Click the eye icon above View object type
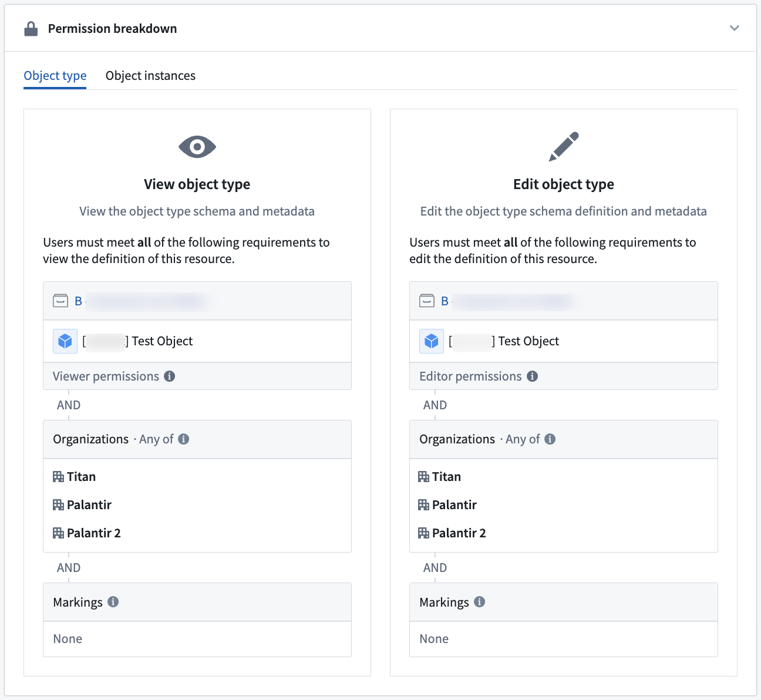Screen dimensions: 761x700 [197, 146]
